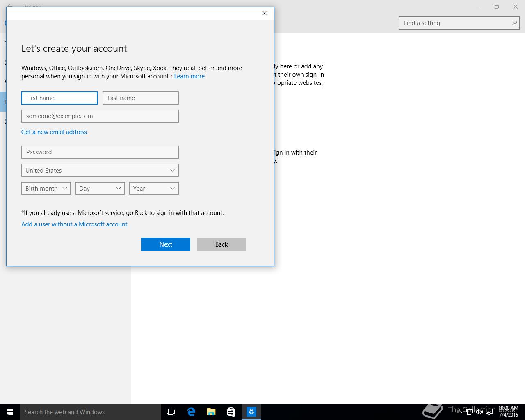
Task: Click the Password field
Action: [100, 152]
